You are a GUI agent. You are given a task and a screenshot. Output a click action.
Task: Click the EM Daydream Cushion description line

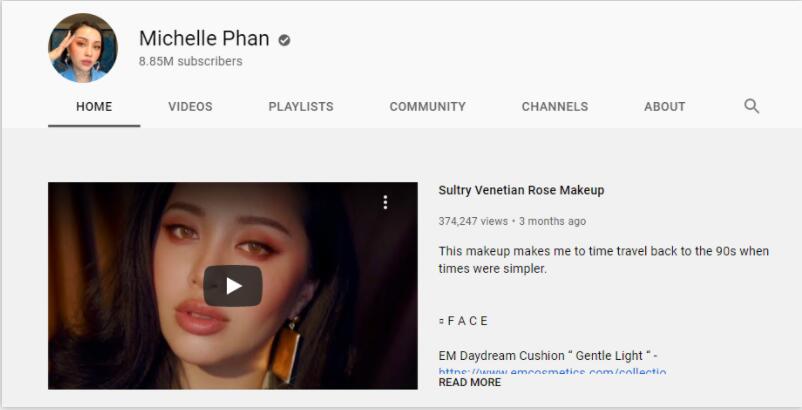(x=548, y=355)
